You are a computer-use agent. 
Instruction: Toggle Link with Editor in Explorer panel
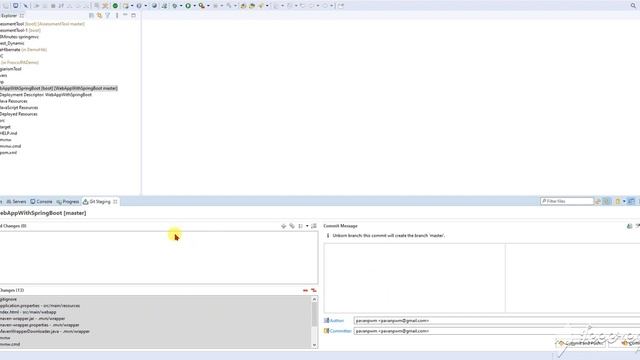(x=99, y=16)
